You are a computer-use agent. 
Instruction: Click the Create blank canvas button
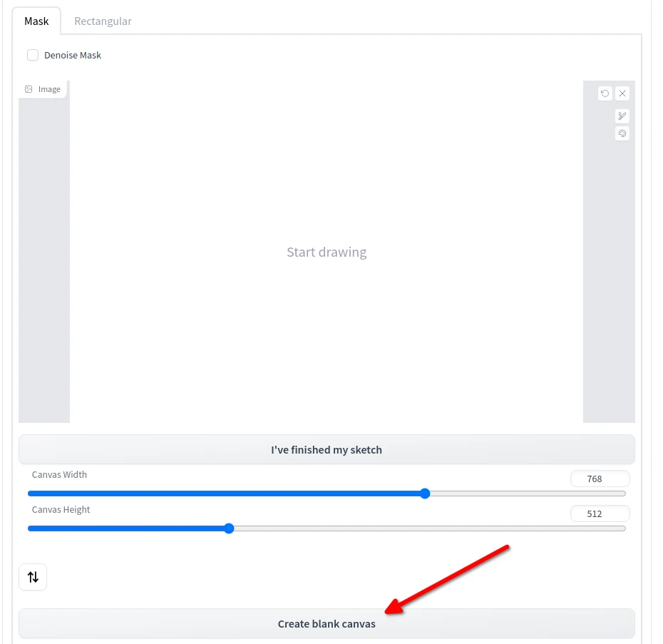[x=327, y=623]
